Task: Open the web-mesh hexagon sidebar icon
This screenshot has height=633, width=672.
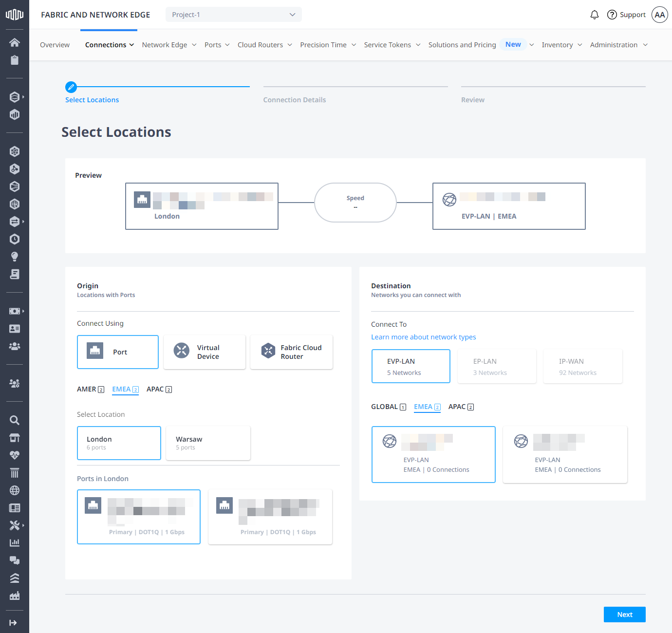Action: click(x=15, y=151)
